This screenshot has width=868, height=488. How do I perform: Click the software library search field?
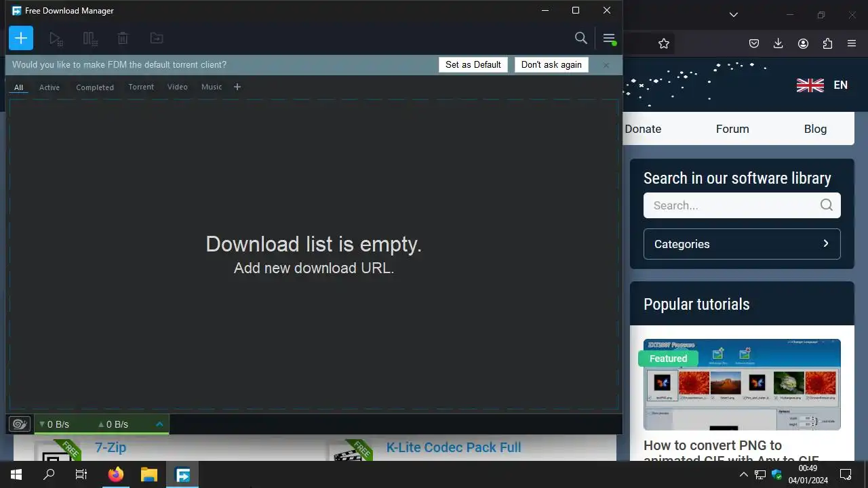tap(742, 205)
